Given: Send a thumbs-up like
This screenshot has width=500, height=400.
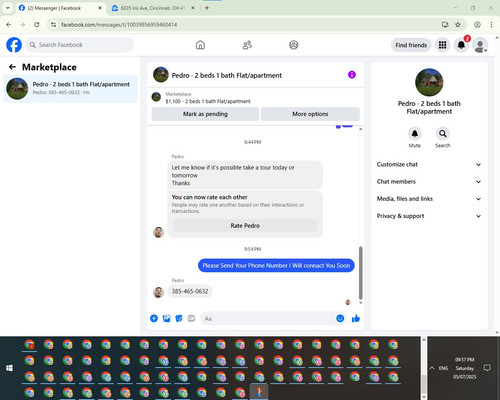Looking at the screenshot, I should (x=356, y=318).
